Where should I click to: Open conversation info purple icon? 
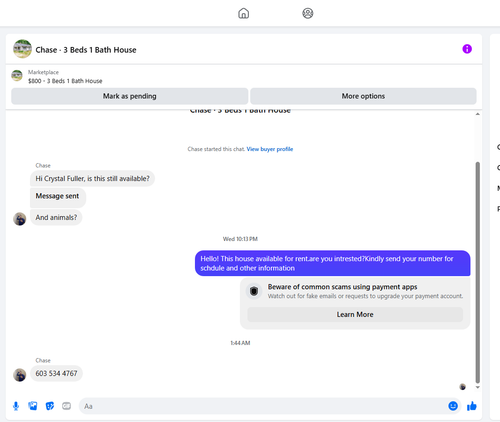pos(467,49)
